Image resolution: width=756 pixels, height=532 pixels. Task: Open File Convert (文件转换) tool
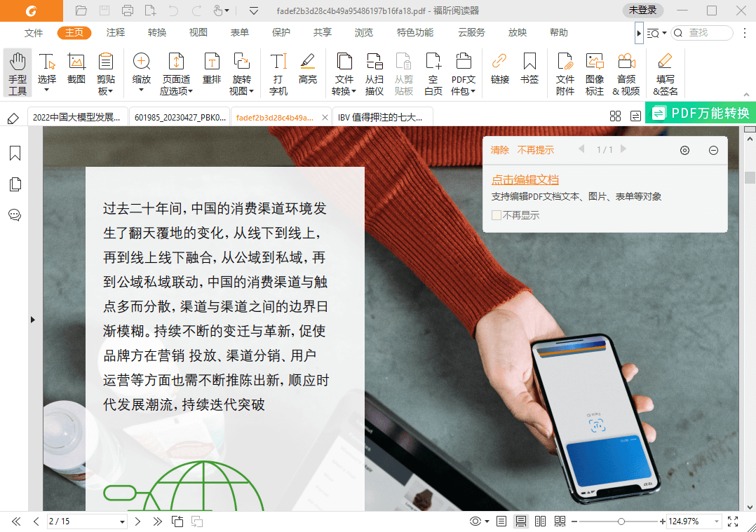pos(344,73)
